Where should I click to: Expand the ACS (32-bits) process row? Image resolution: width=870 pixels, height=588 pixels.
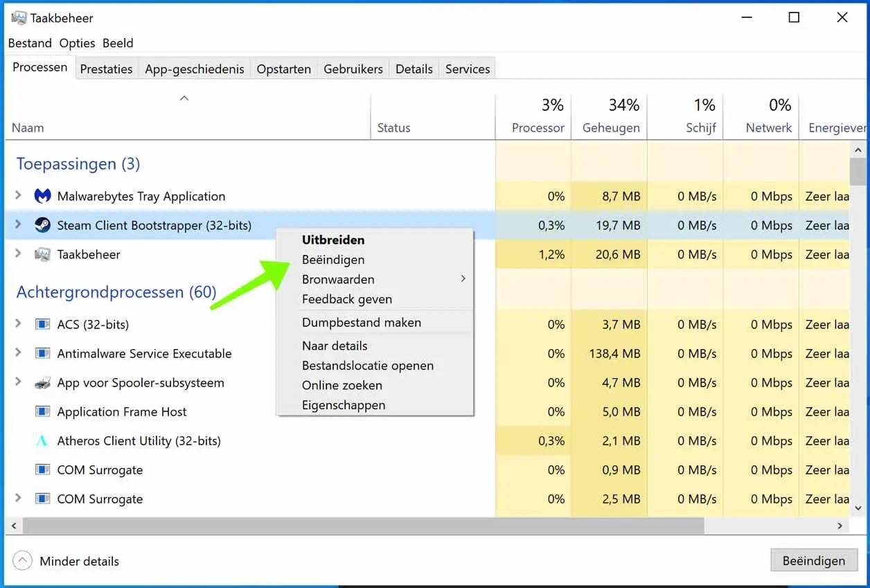pos(19,324)
